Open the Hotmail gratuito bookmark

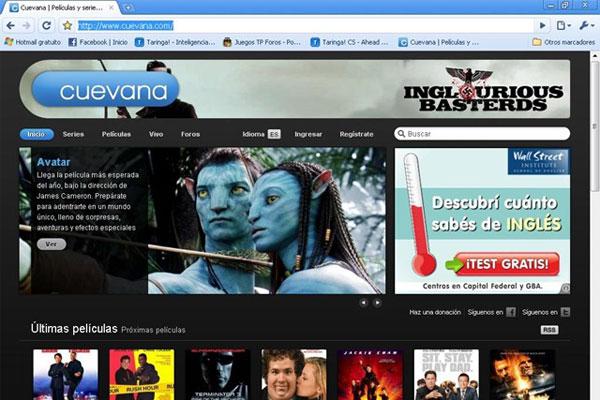[33, 42]
